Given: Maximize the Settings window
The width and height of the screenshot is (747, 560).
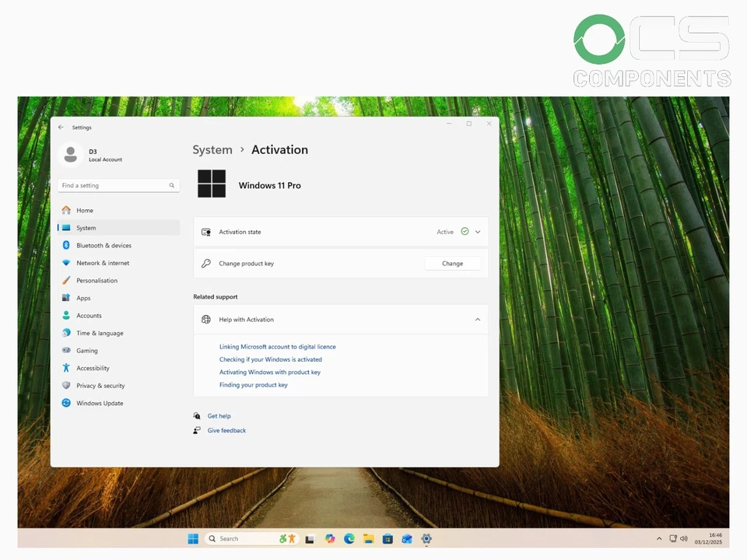Looking at the screenshot, I should point(468,124).
